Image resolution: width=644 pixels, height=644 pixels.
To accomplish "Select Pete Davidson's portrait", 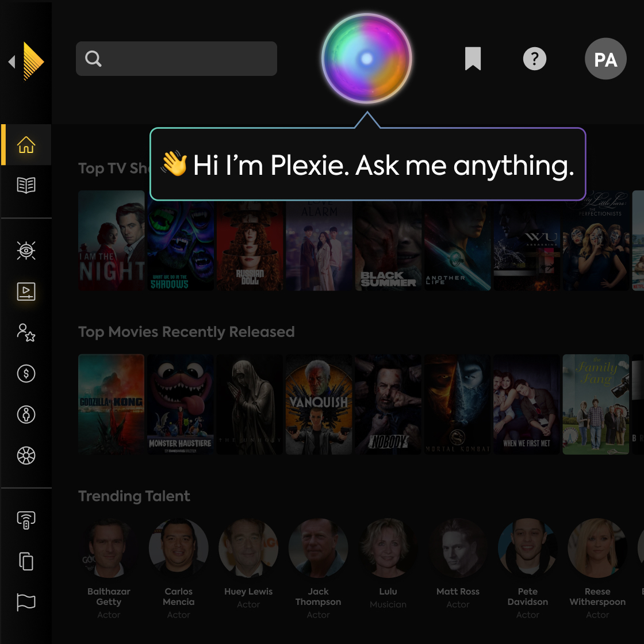I will [x=528, y=548].
